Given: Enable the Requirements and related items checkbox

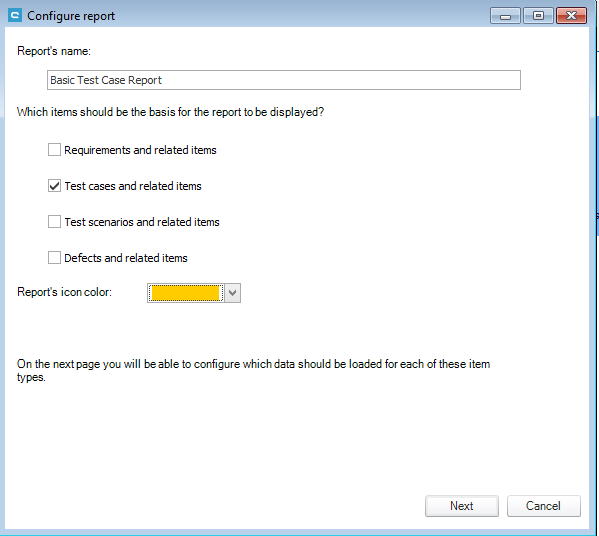Looking at the screenshot, I should coord(54,149).
